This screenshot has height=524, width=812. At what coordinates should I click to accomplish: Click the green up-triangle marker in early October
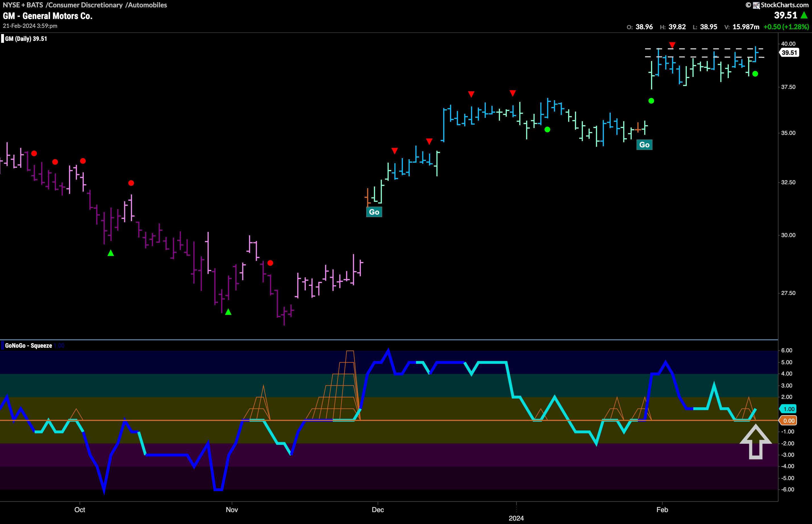[x=111, y=253]
